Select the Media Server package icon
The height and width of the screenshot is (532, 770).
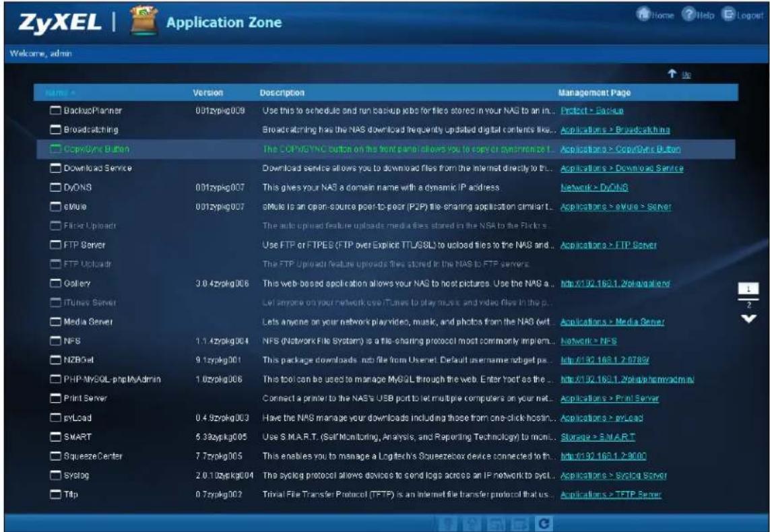pos(55,321)
